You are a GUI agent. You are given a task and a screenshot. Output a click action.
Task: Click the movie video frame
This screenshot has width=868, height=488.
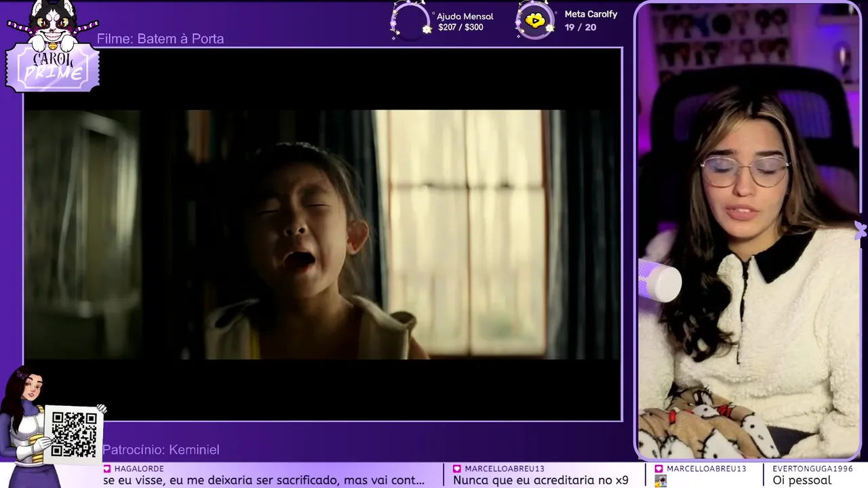point(323,235)
